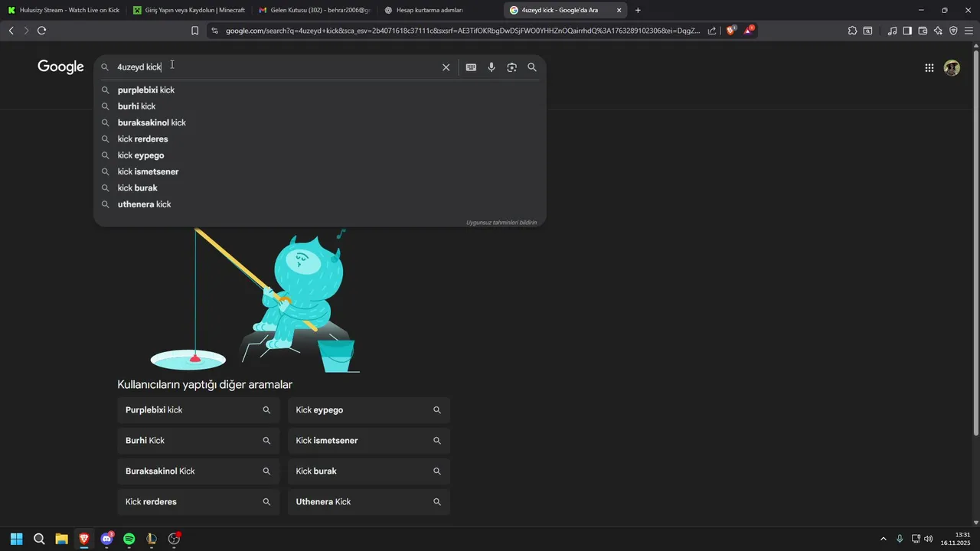
Task: Go back to the previous page
Action: click(11, 31)
